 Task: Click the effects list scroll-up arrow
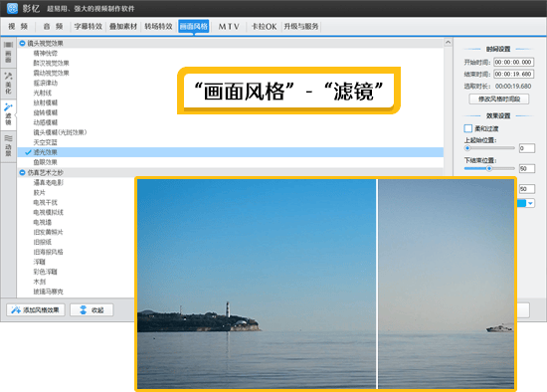click(448, 42)
